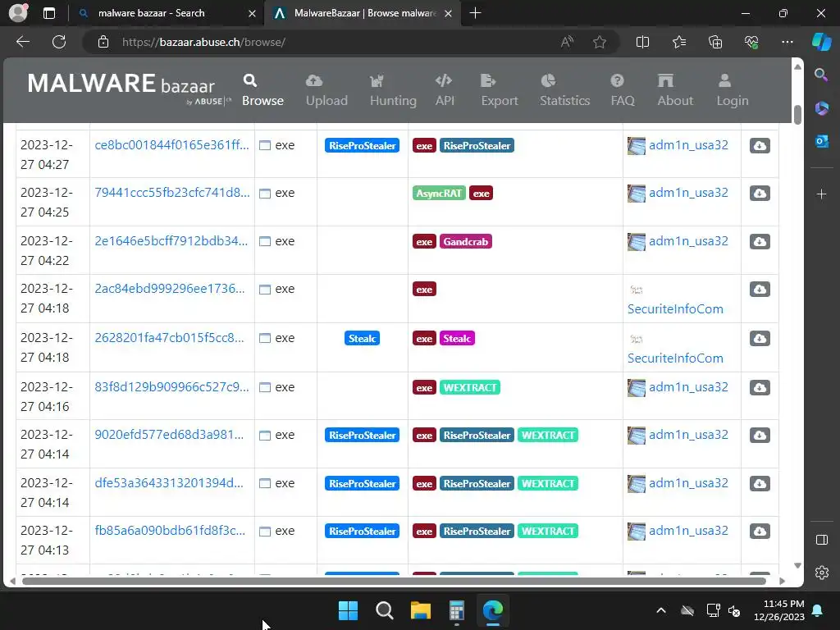
Task: Open a new browser tab
Action: tap(475, 13)
